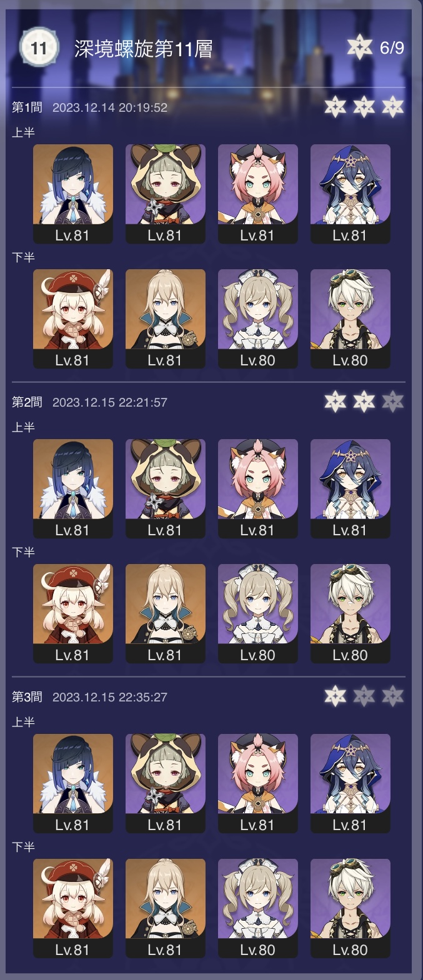Select Klee portrait in chamber 1 second half
The image size is (423, 980).
click(x=73, y=319)
